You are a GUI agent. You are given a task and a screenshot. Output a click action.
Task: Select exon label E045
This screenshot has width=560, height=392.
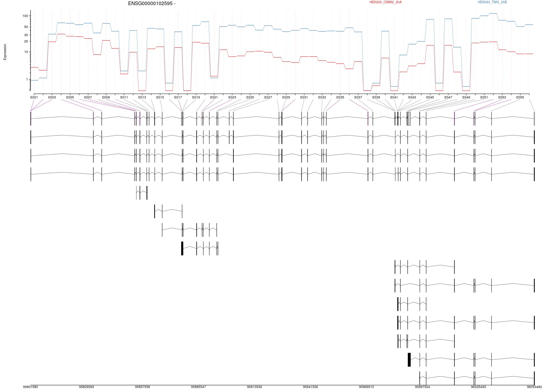pos(430,97)
